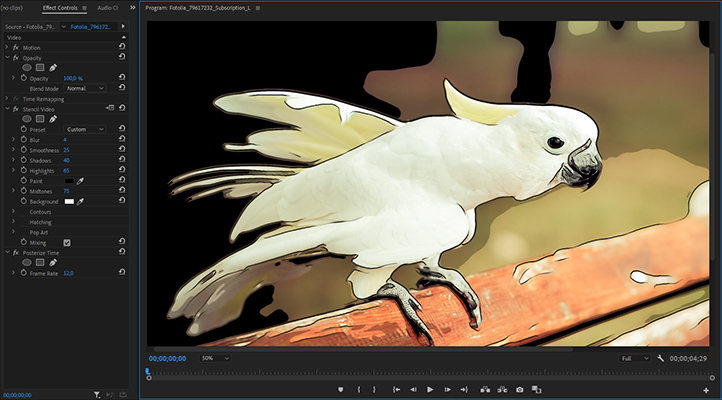The width and height of the screenshot is (722, 400).
Task: Click the Go to In point icon
Action: coord(396,389)
